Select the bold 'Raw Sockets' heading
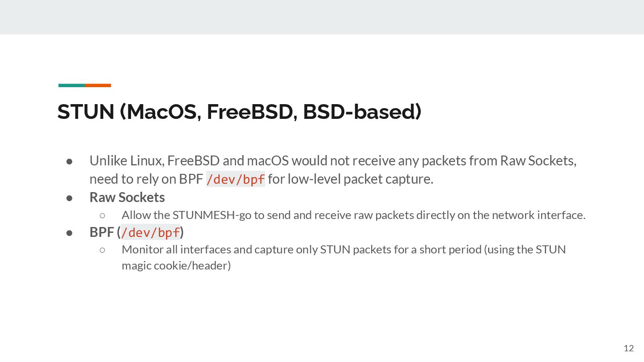This screenshot has width=644, height=362. (127, 197)
